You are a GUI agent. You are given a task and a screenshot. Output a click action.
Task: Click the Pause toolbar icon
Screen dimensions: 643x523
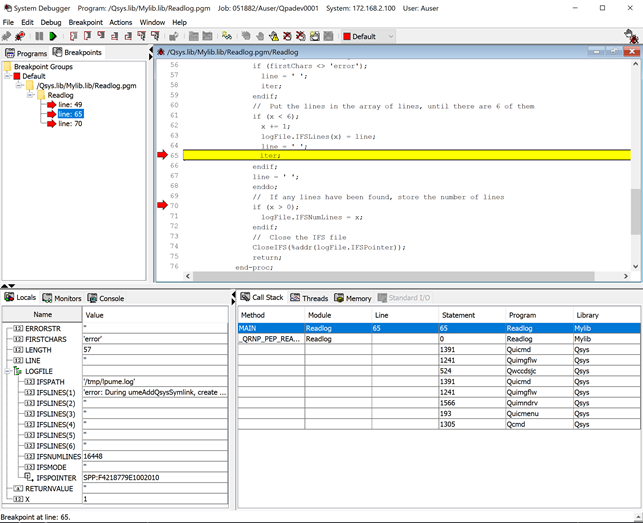[39, 36]
